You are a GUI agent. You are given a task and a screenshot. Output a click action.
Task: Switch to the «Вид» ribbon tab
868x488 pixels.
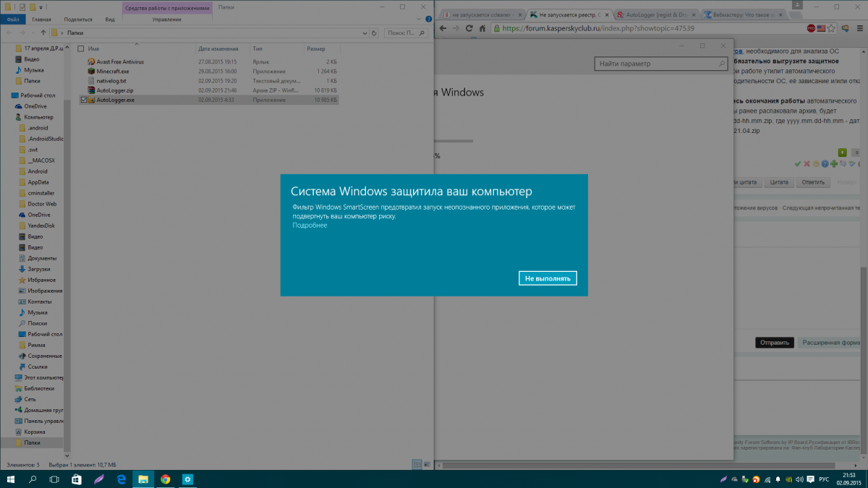pyautogui.click(x=110, y=20)
